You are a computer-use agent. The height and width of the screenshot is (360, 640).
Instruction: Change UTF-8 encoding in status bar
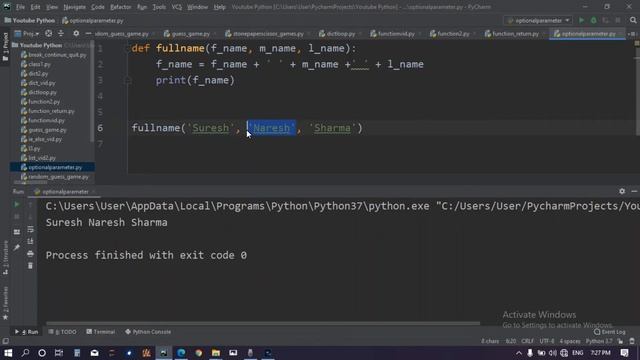point(547,341)
